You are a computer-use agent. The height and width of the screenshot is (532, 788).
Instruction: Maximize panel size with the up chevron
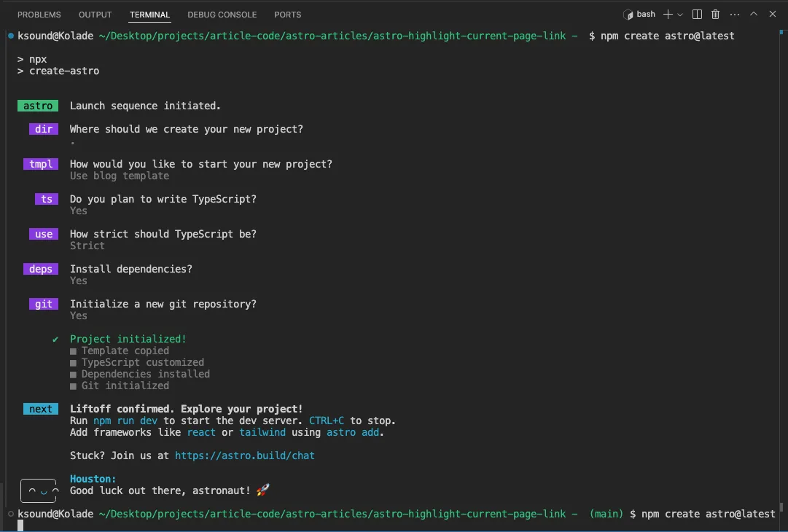click(754, 15)
